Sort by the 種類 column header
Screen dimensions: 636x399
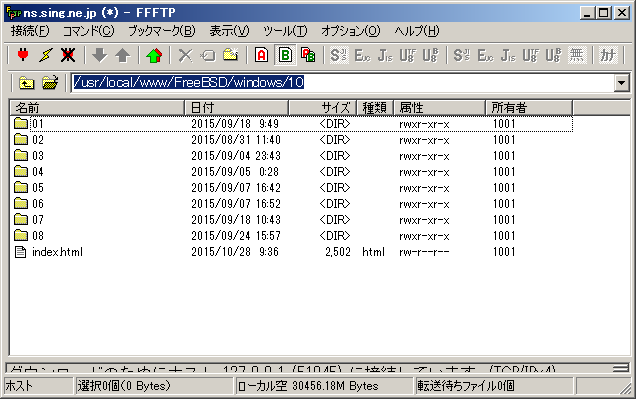coord(374,108)
